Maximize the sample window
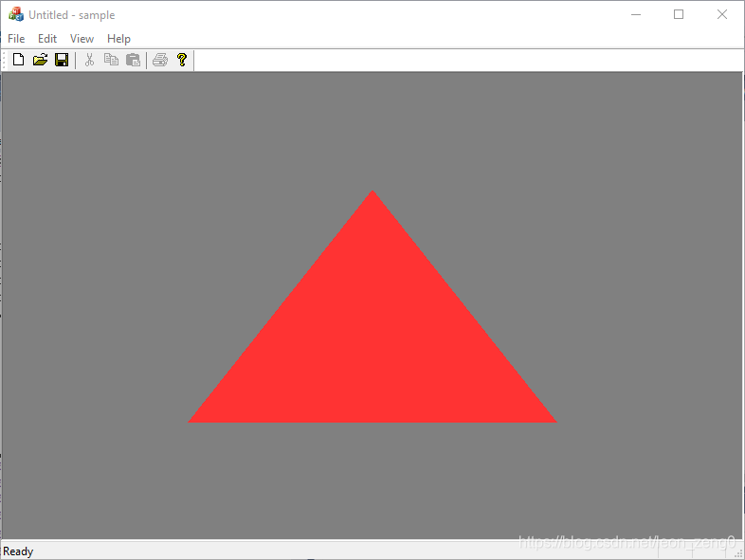 (679, 15)
